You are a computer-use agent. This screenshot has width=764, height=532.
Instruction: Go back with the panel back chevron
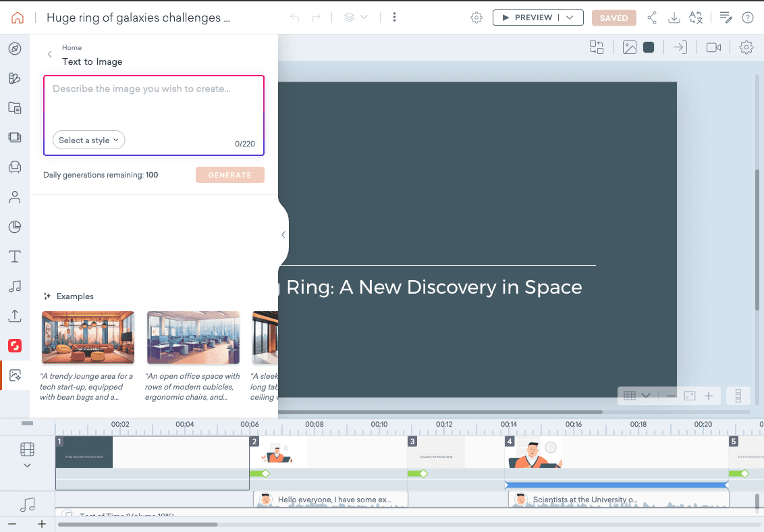point(50,54)
